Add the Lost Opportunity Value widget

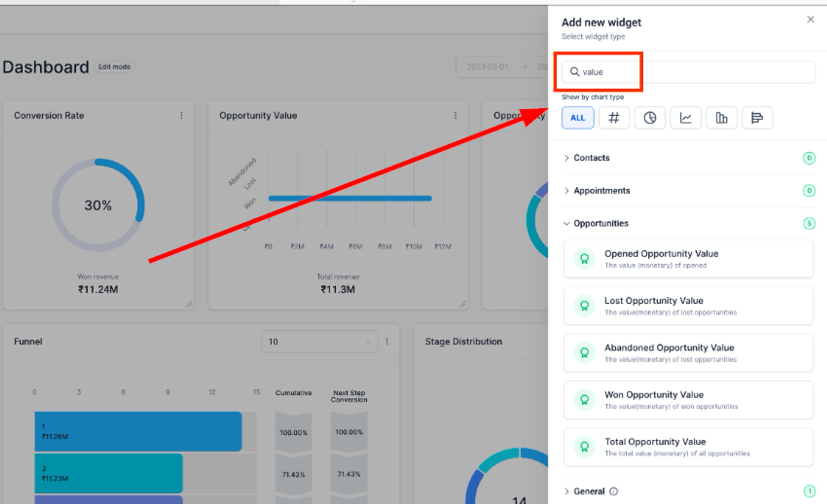(688, 306)
